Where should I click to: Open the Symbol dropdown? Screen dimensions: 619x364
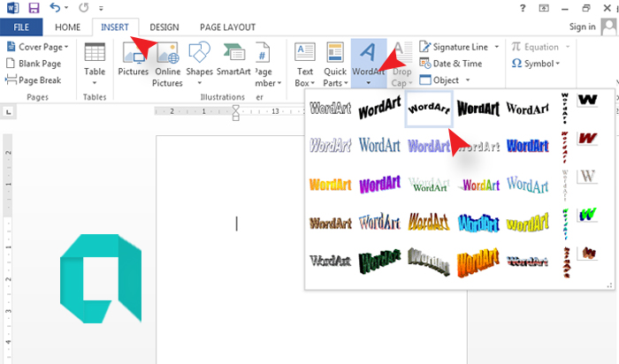click(536, 64)
